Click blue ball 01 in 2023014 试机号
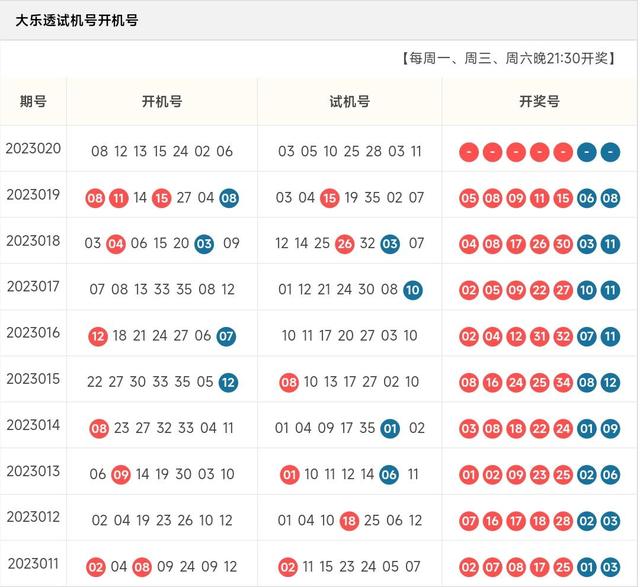Viewport: 640px width, 587px height. point(390,429)
